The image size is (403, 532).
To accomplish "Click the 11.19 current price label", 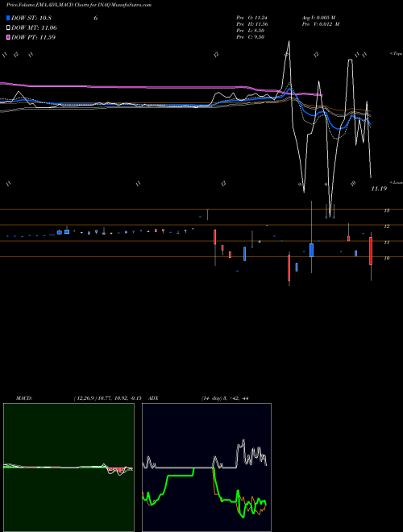I will (379, 189).
